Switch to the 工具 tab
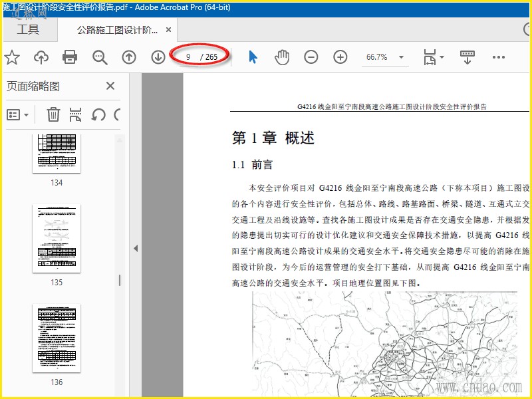This screenshot has height=399, width=532. 28,30
